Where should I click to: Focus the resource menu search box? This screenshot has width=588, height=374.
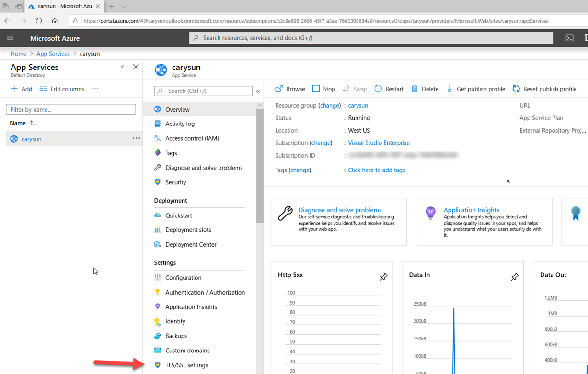coord(203,91)
